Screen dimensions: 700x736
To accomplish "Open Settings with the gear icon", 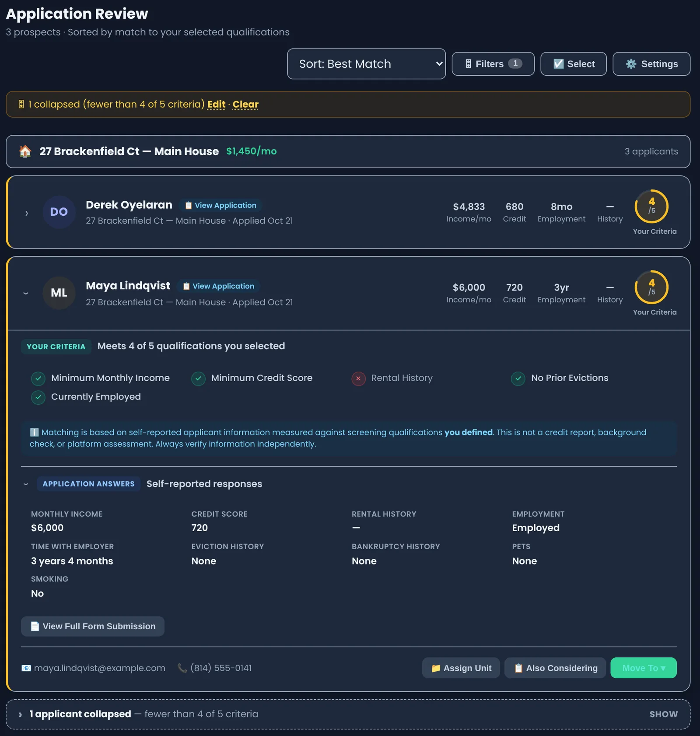I will tap(651, 64).
